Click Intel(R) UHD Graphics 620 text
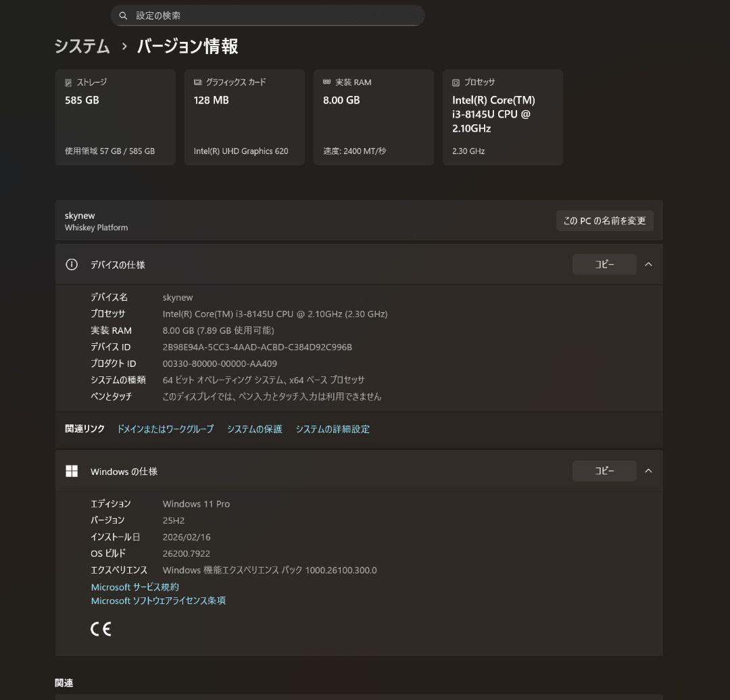 point(241,151)
